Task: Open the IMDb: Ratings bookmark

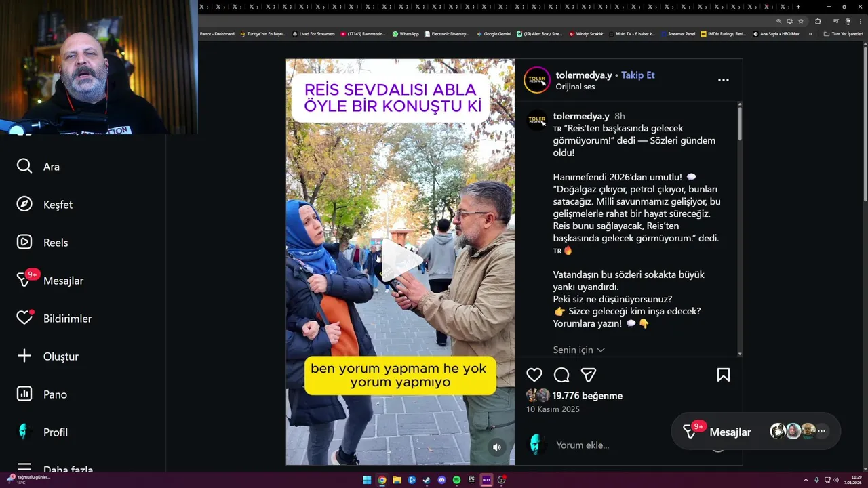Action: (723, 34)
